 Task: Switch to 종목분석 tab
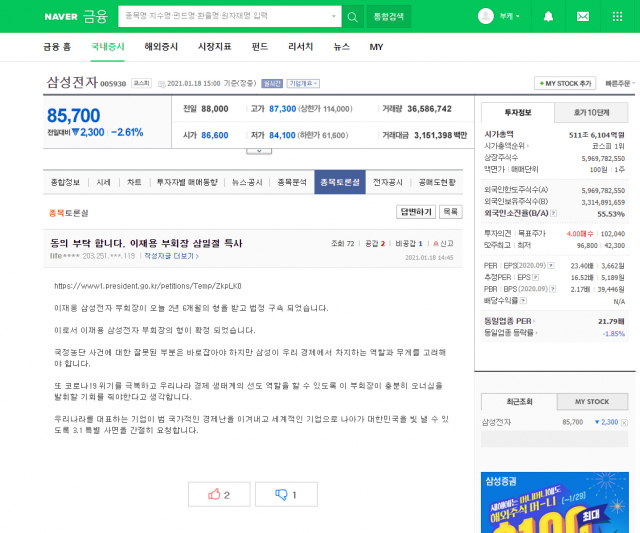coord(292,182)
